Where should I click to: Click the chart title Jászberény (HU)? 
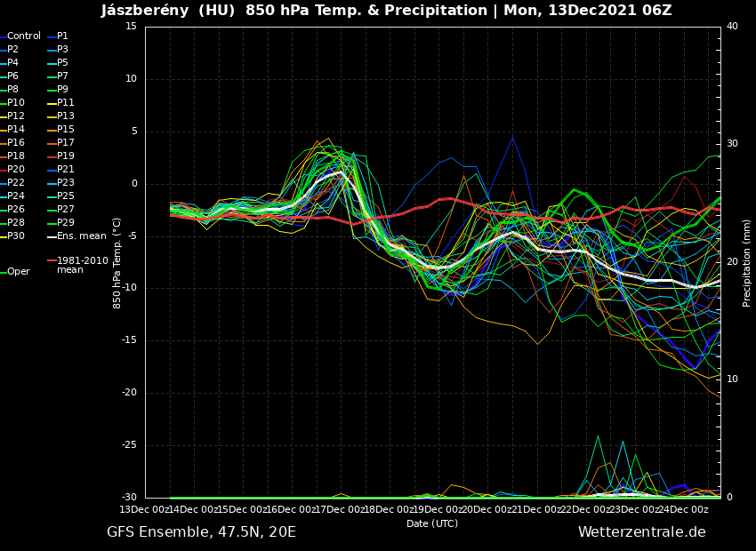(170, 11)
